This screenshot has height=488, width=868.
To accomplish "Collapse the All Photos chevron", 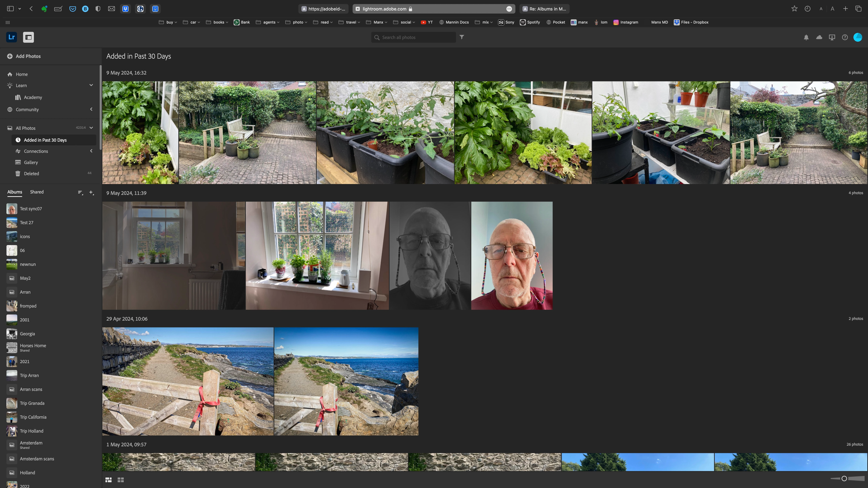I will click(91, 128).
